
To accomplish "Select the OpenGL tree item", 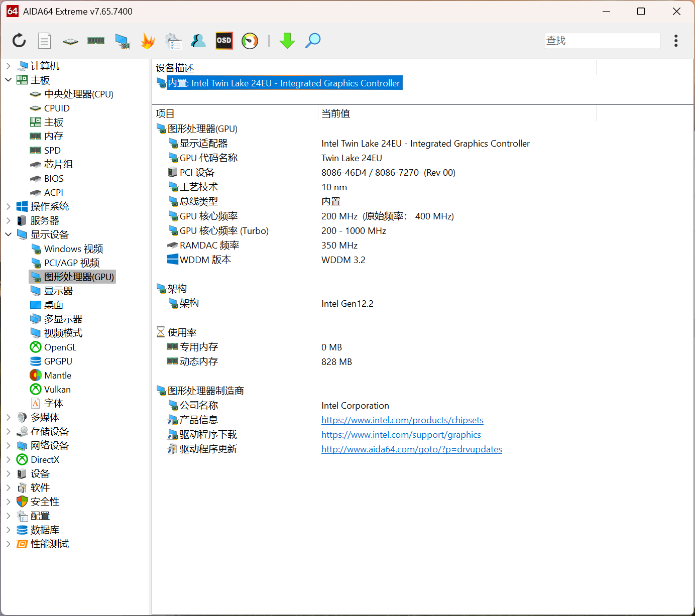I will coord(60,347).
